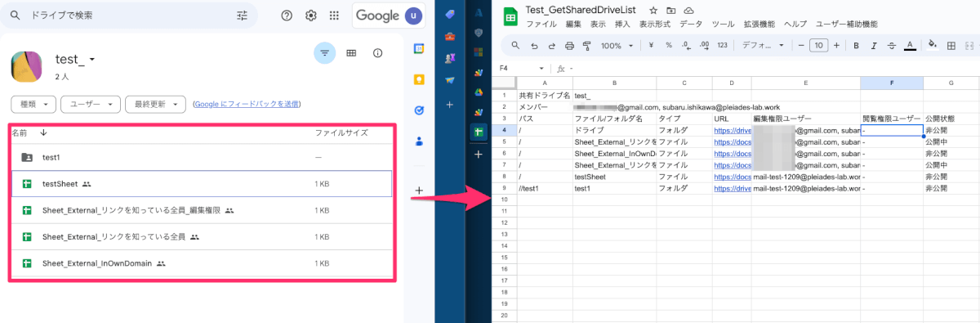The image size is (980, 323).
Task: Open 表示形式 menu
Action: 655,24
